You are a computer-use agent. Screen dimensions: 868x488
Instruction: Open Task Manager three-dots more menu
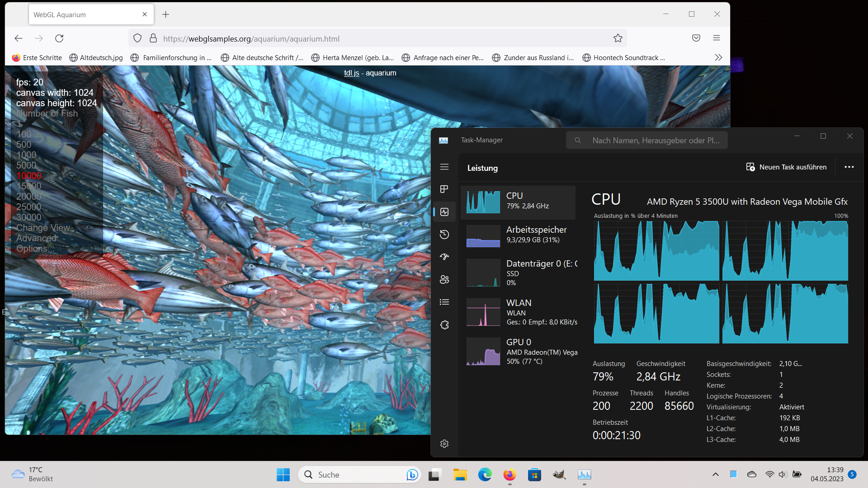(849, 167)
